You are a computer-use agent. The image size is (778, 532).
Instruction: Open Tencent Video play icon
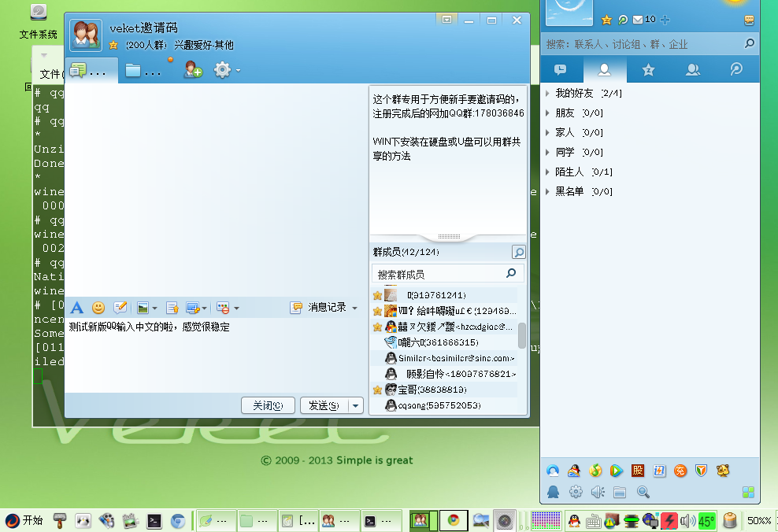tap(617, 471)
